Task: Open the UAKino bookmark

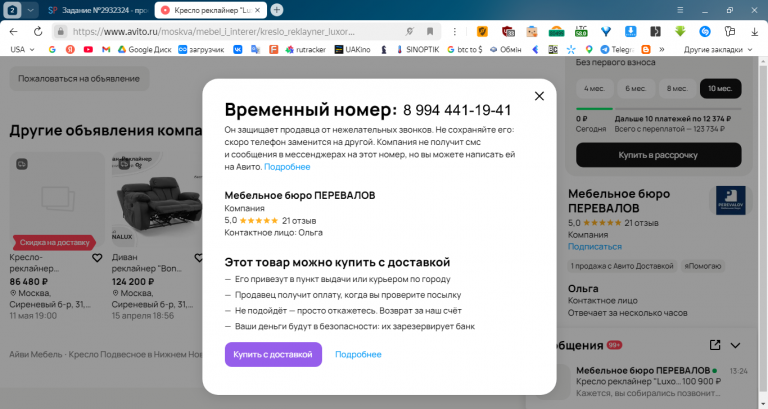Action: click(x=352, y=49)
